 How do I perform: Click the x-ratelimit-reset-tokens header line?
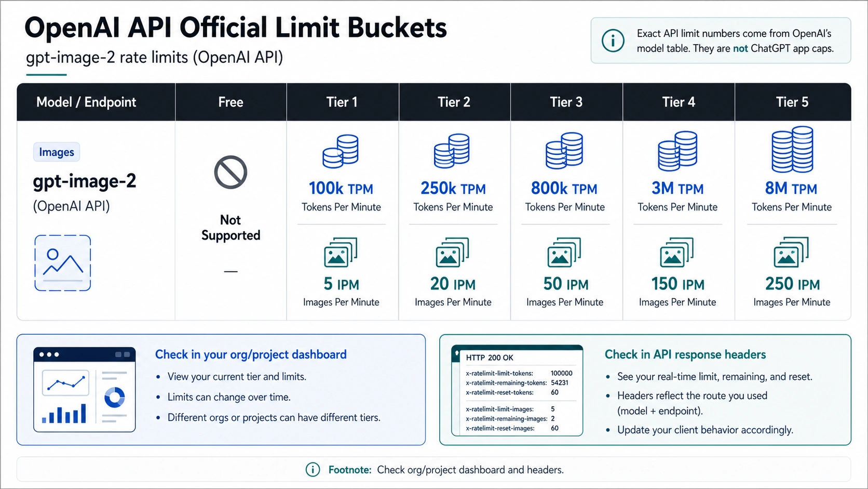tap(512, 392)
